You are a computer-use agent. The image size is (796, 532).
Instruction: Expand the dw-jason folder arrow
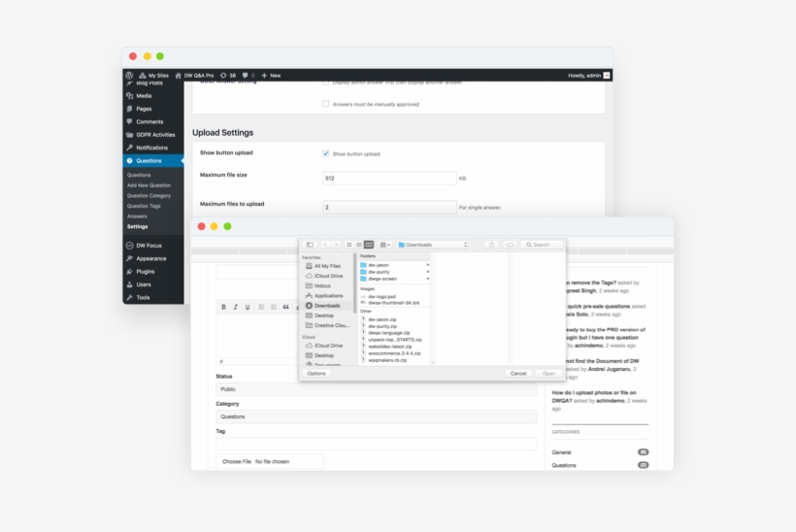pyautogui.click(x=427, y=265)
